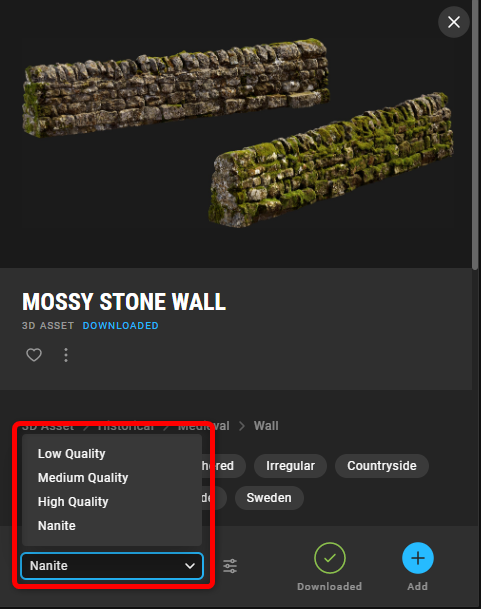This screenshot has height=609, width=481.
Task: Favorite the asset with heart icon
Action: click(34, 355)
